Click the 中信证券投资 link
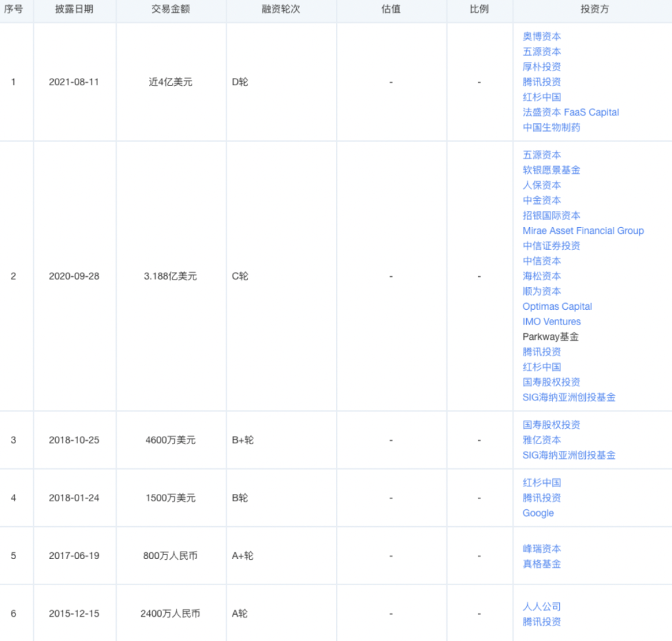This screenshot has height=641, width=672. click(552, 245)
